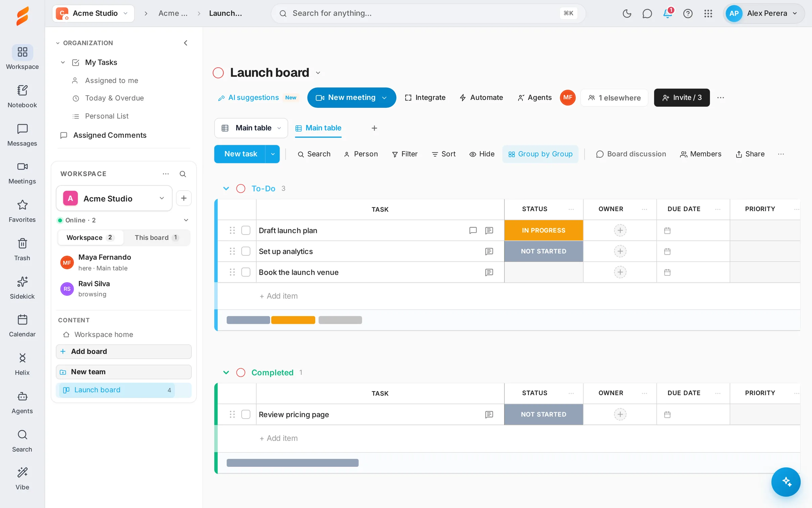Image resolution: width=812 pixels, height=508 pixels.
Task: Launch Sidekick from the left rail
Action: pyautogui.click(x=22, y=288)
